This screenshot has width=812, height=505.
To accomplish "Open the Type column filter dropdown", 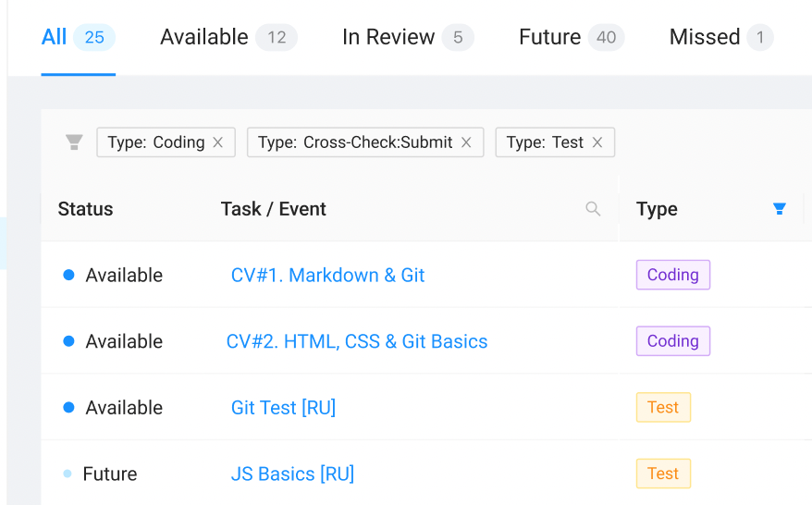I will coord(780,209).
